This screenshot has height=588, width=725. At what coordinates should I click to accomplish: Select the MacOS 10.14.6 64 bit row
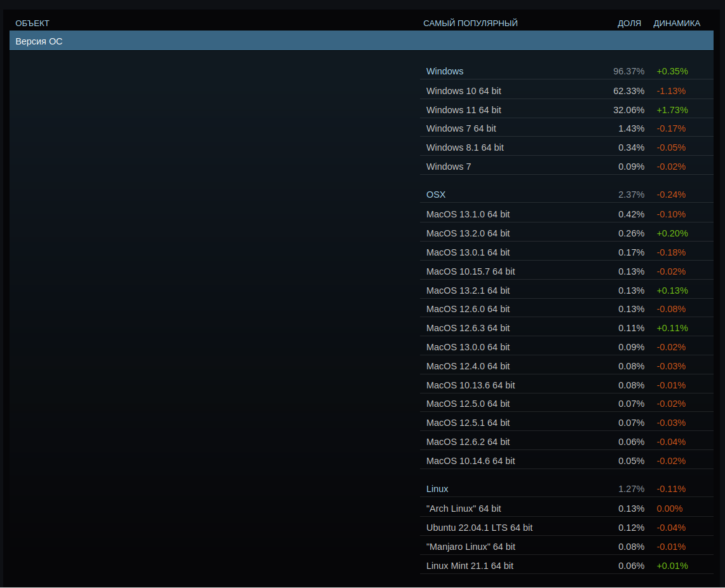(x=566, y=460)
